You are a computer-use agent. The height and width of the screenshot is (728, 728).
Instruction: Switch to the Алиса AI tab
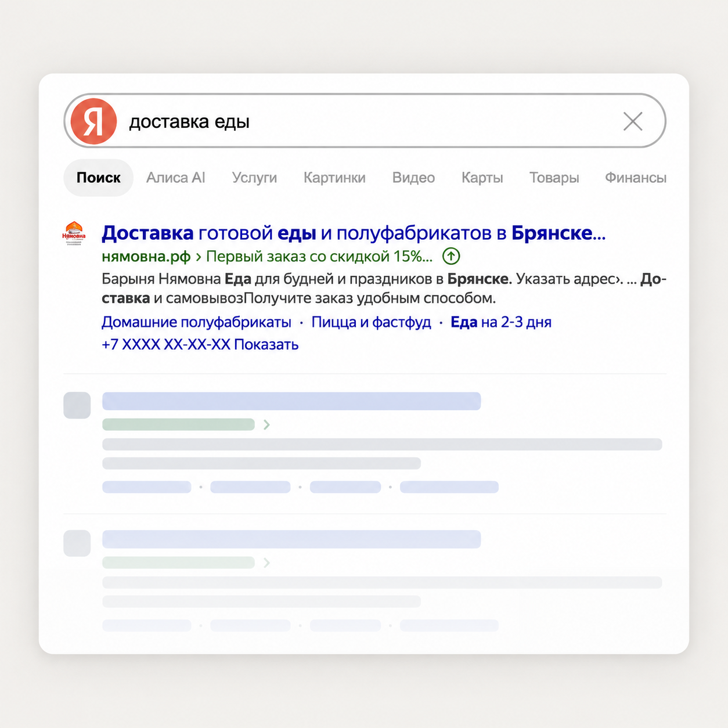[175, 178]
